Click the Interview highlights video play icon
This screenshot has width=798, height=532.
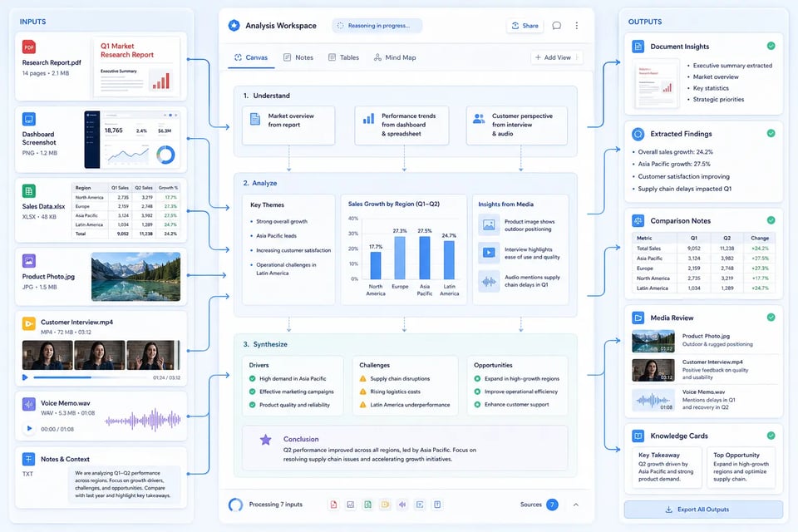coord(489,253)
